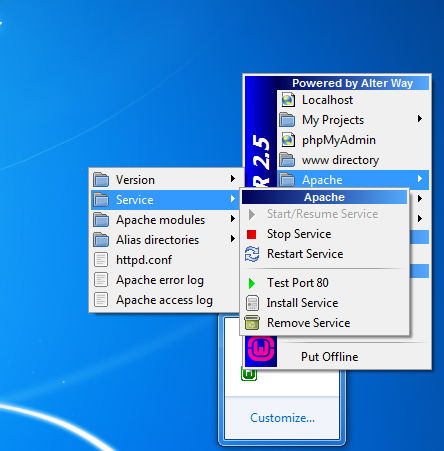Screen dimensions: 444x451
Task: Click the Localhost globe page icon
Action: [288, 100]
